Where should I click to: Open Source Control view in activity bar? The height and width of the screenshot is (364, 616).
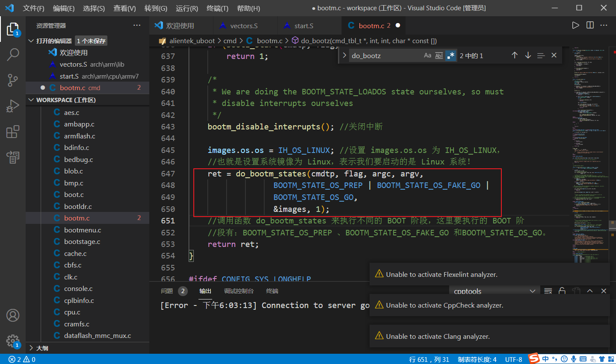[x=13, y=80]
